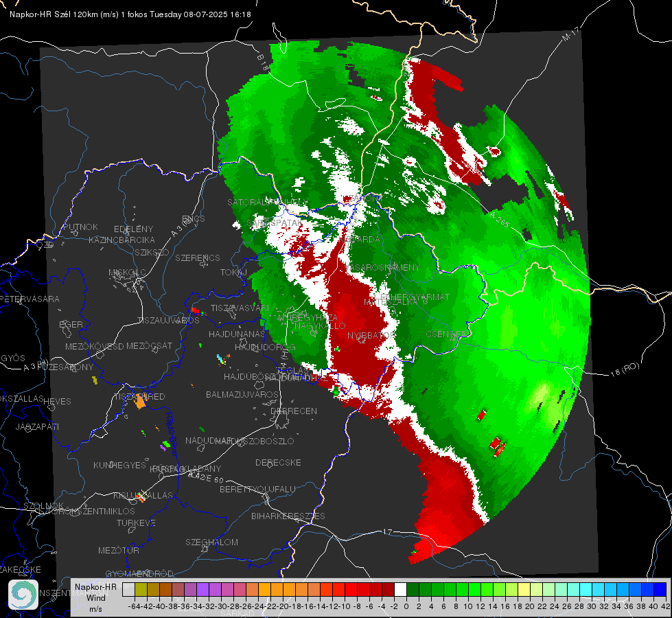Click the HEVES city label
Screen dimensions: 672x618
click(x=58, y=402)
